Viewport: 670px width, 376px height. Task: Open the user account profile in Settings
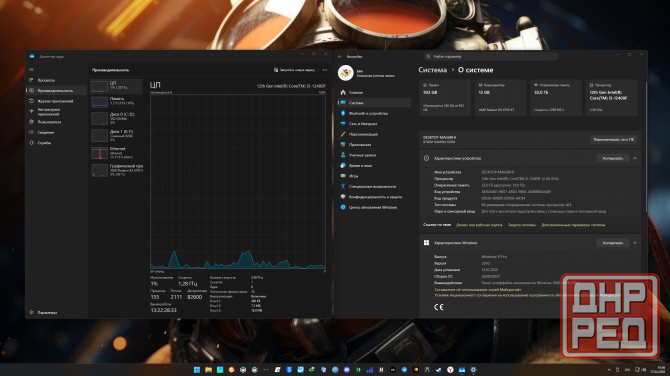pos(367,73)
